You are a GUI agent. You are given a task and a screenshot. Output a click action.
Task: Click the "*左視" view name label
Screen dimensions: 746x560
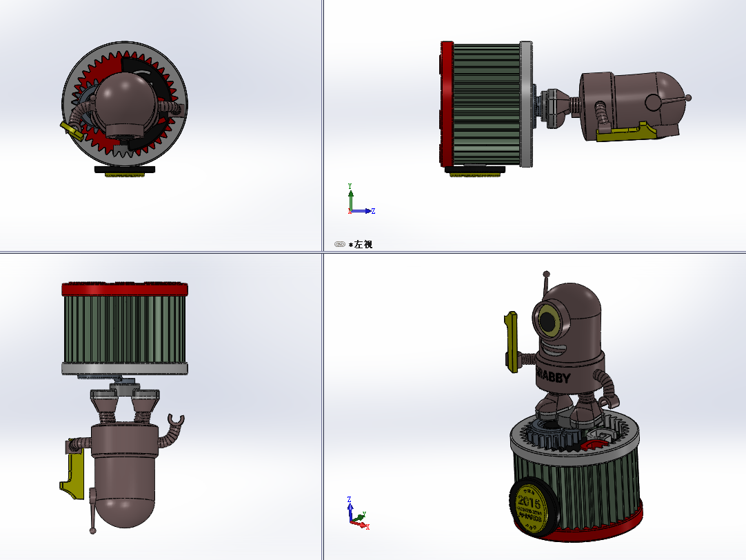pos(361,245)
